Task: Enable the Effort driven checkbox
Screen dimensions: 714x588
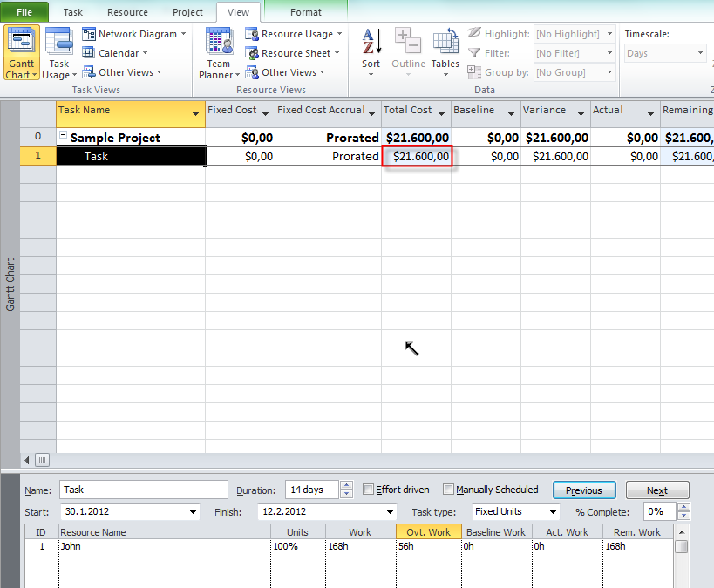Action: pyautogui.click(x=369, y=490)
